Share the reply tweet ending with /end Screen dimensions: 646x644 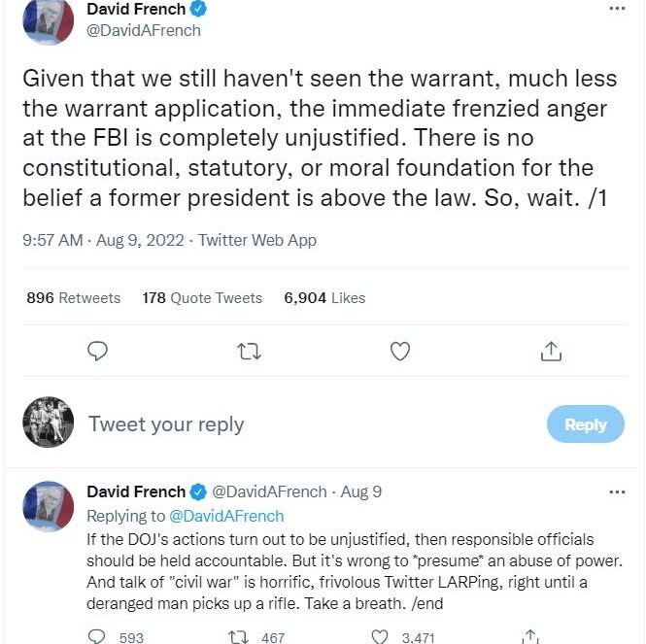pos(530,636)
